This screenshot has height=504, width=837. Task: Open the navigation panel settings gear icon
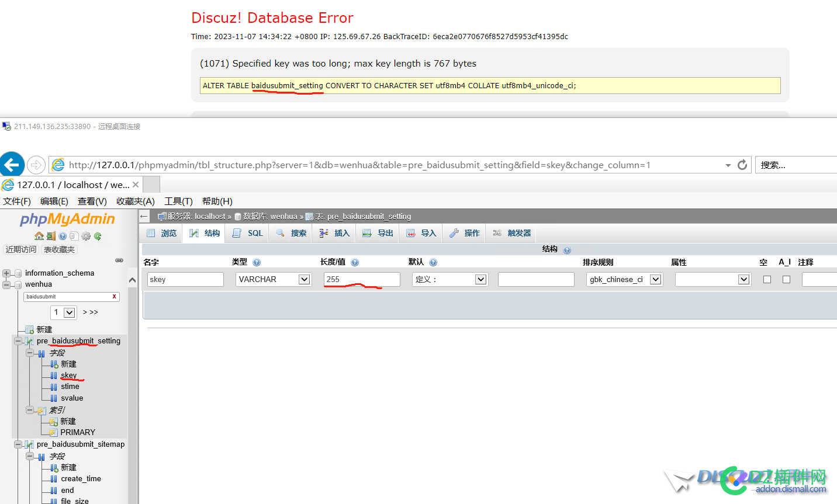click(x=86, y=236)
